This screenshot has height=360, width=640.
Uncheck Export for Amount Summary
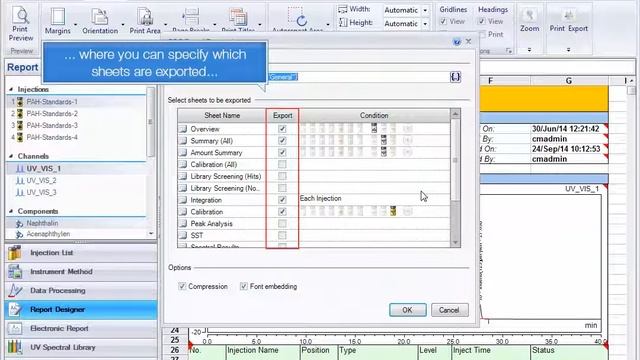[x=282, y=153]
